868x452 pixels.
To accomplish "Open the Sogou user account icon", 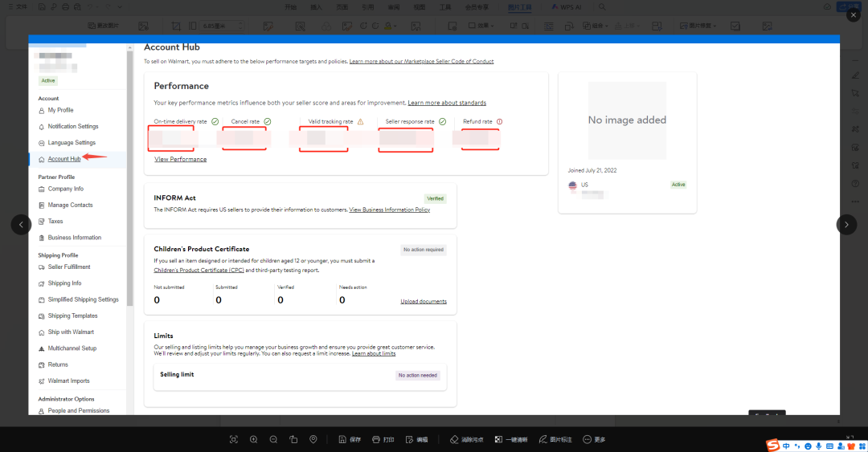I will click(841, 446).
